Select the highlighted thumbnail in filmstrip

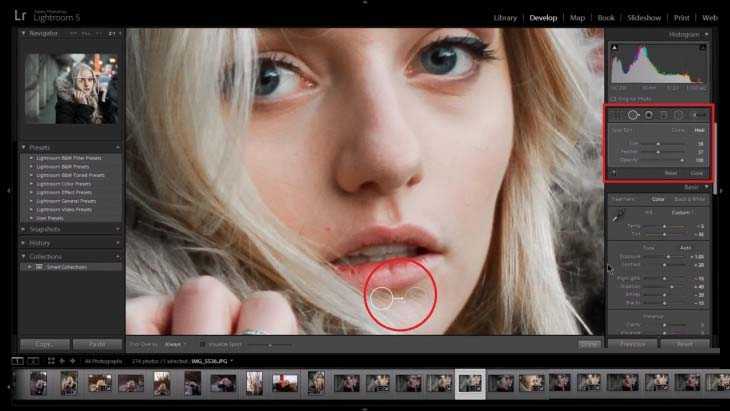tap(470, 382)
